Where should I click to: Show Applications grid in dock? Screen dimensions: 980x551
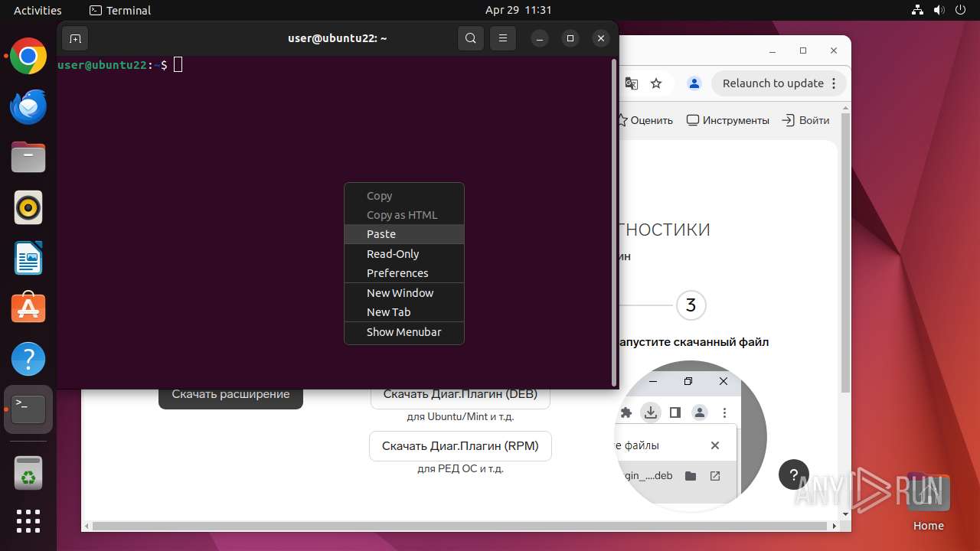pyautogui.click(x=28, y=521)
